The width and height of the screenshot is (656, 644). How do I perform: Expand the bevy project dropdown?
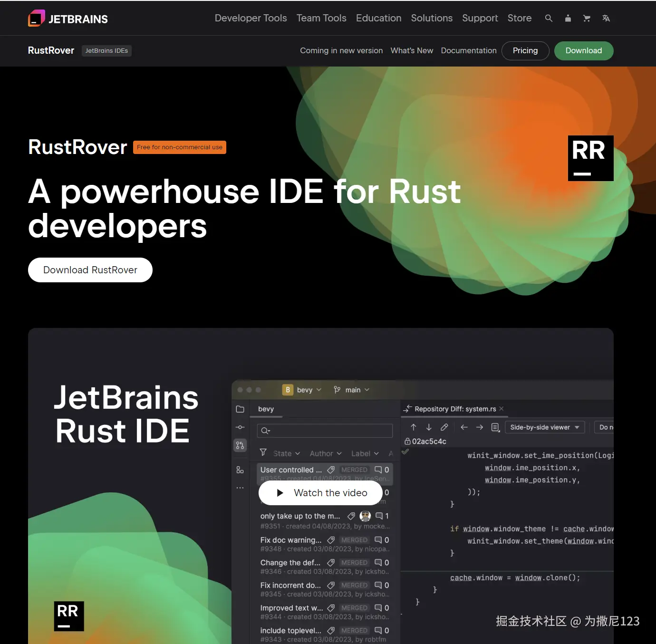point(302,390)
